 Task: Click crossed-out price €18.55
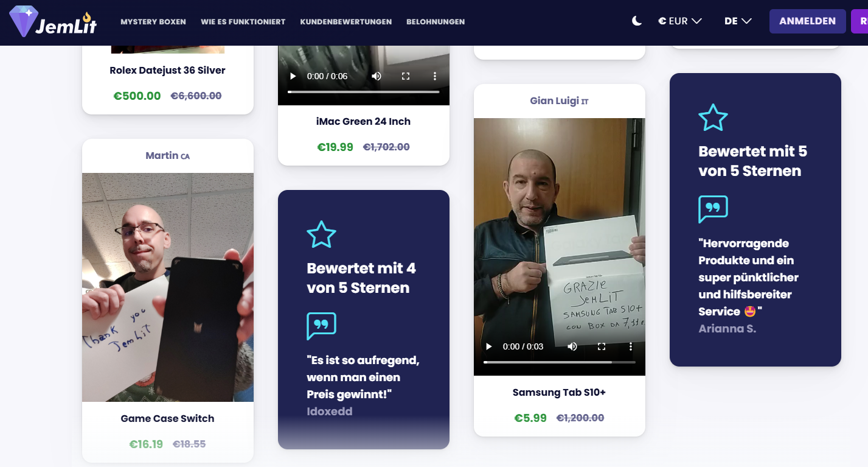tap(189, 444)
